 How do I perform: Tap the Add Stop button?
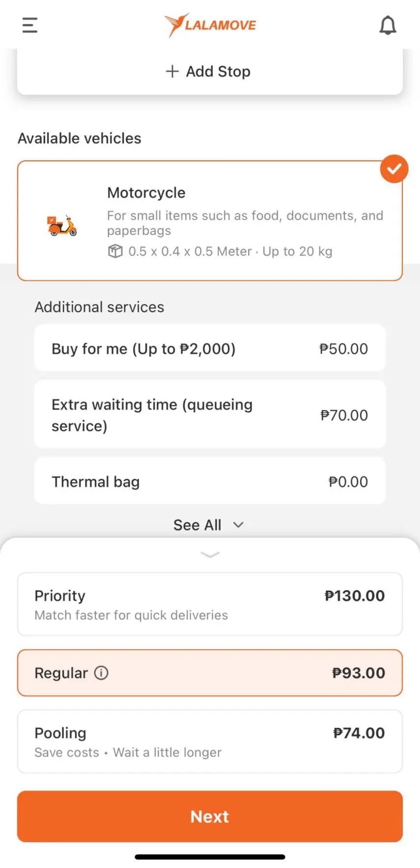click(210, 72)
